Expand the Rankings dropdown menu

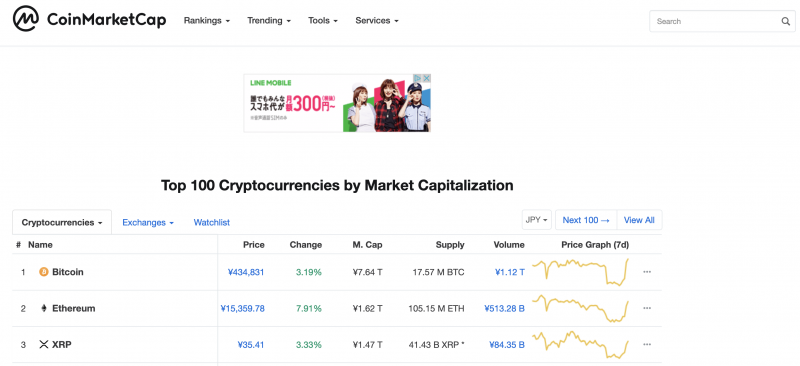(207, 21)
